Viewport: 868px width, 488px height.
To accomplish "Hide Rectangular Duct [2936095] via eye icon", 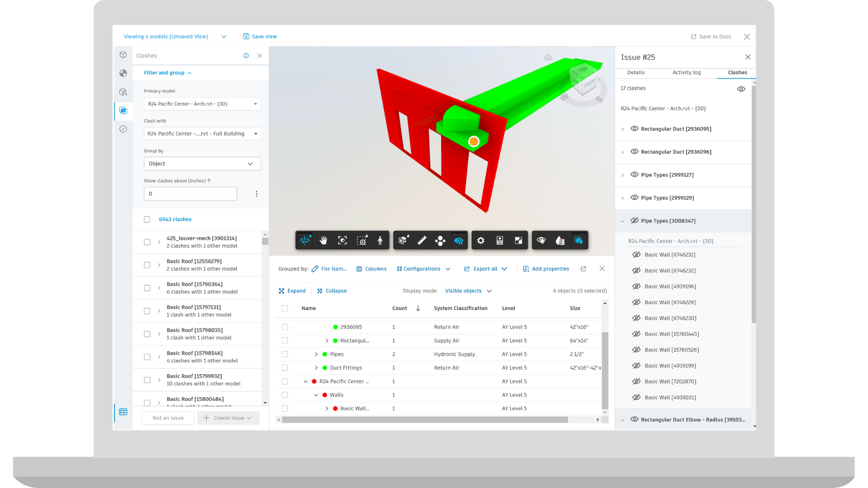I will 634,129.
